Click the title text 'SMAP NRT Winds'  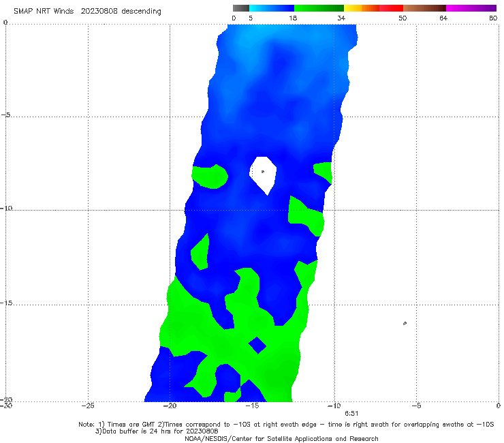pyautogui.click(x=44, y=12)
